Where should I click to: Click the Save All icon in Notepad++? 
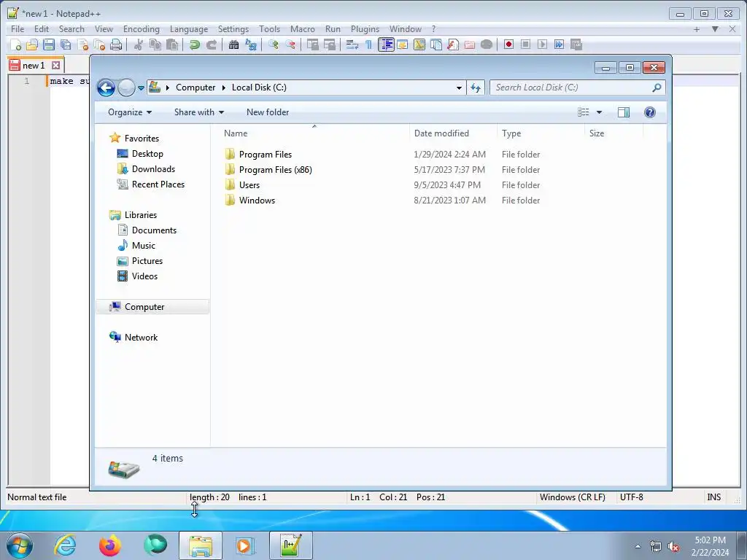click(66, 44)
